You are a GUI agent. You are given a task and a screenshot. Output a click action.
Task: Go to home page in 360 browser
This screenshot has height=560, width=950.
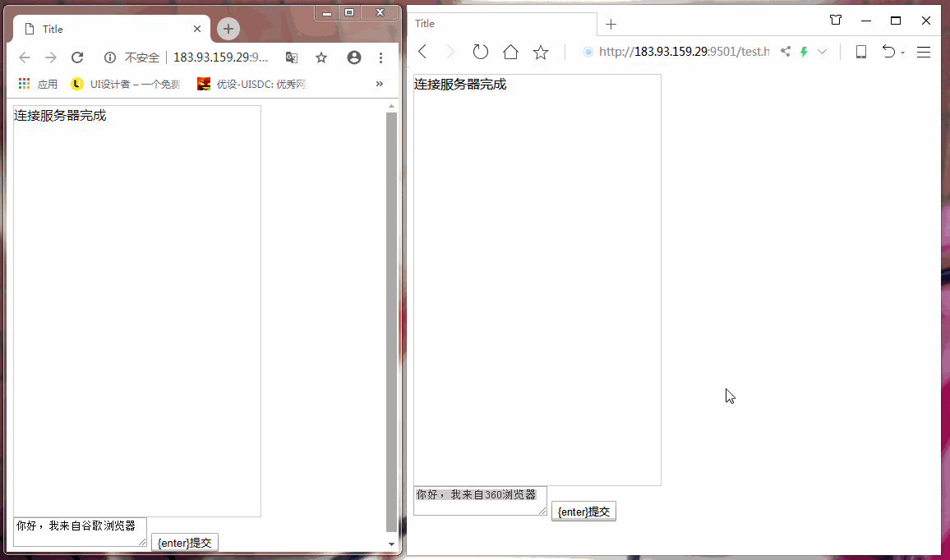tap(510, 52)
